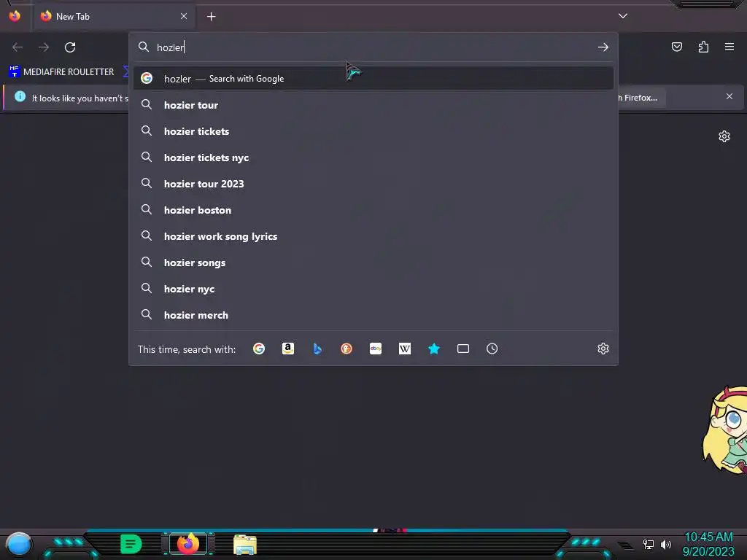
Task: Open the Start orb on taskbar
Action: [19, 544]
